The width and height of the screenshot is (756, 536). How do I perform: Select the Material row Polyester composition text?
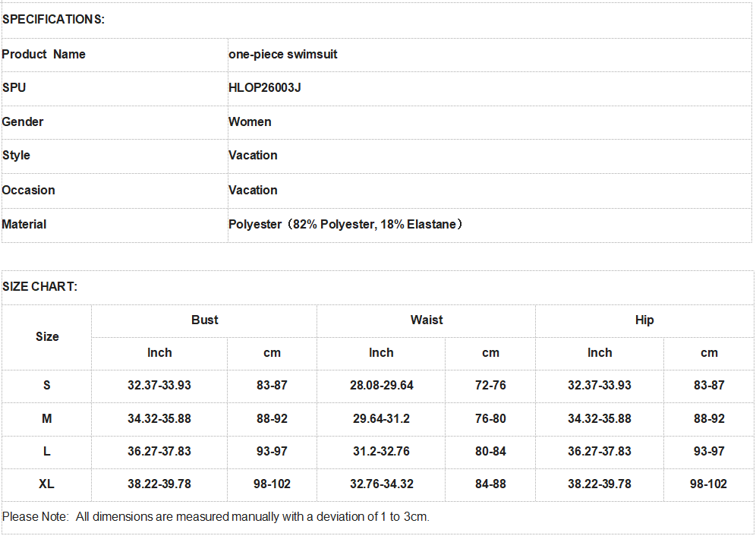click(345, 224)
